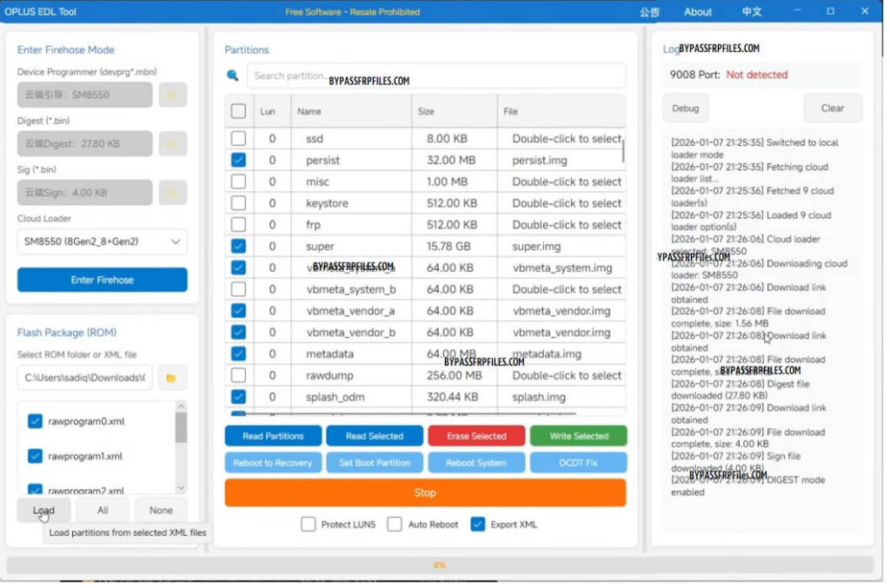Click the Set Boot Partition button
This screenshot has height=588, width=890.
375,463
